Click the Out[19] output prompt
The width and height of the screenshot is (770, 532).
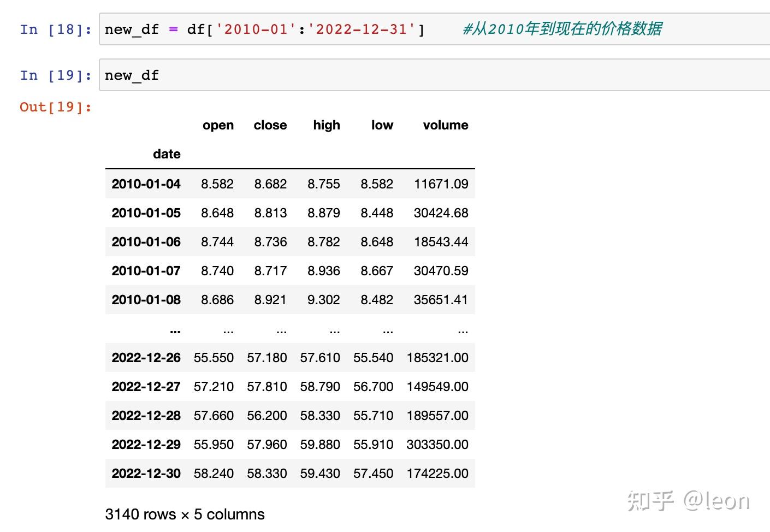[56, 107]
